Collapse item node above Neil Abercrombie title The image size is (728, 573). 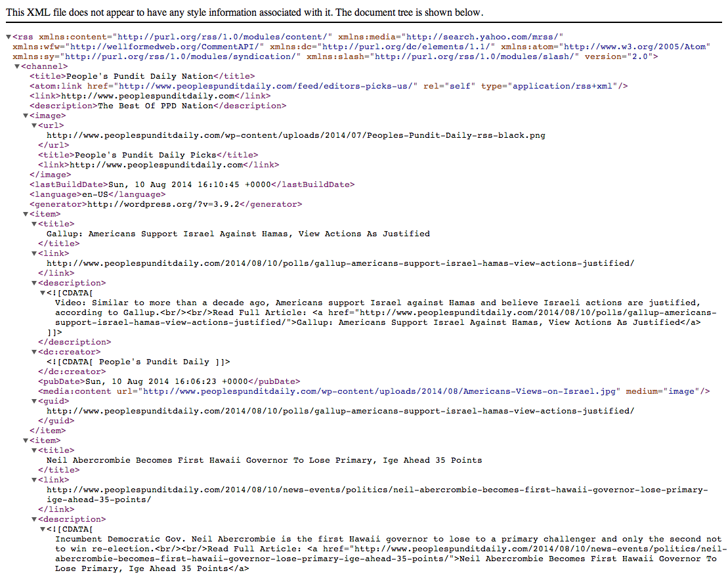pyautogui.click(x=26, y=440)
